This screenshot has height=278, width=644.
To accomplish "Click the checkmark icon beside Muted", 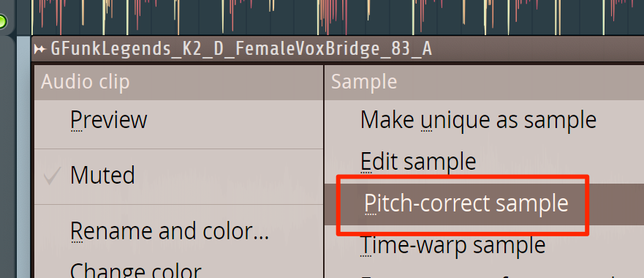I will (x=52, y=176).
